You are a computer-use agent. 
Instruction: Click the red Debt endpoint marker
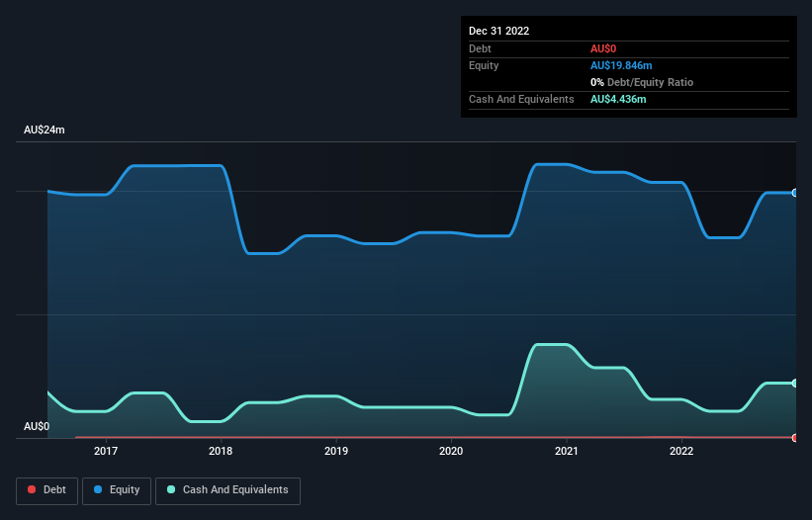(795, 438)
